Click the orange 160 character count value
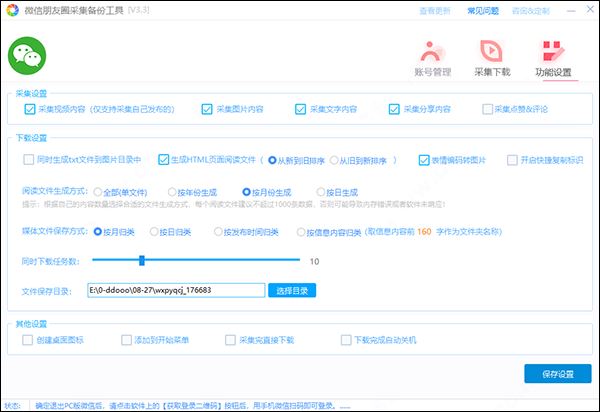Viewport: 600px width, 412px height. (x=424, y=231)
